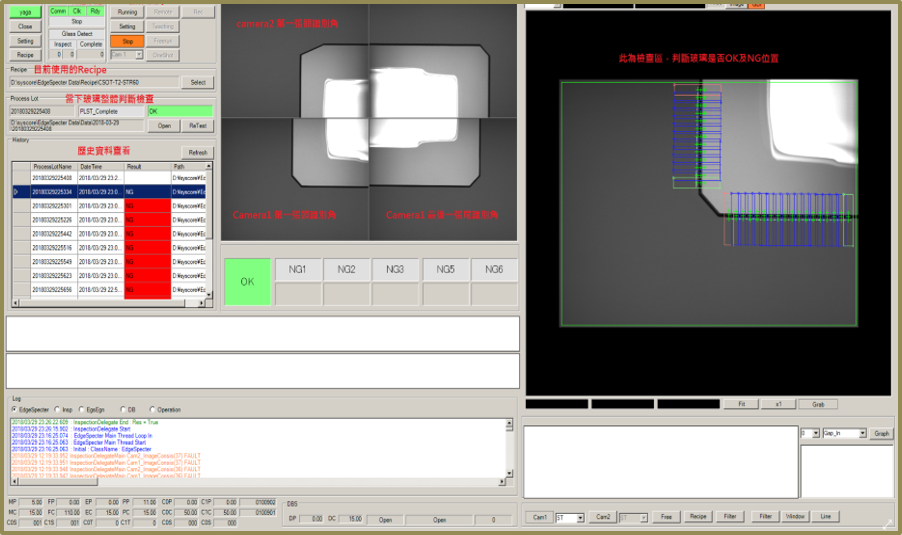Click the ProcessLotName column header

(x=52, y=166)
